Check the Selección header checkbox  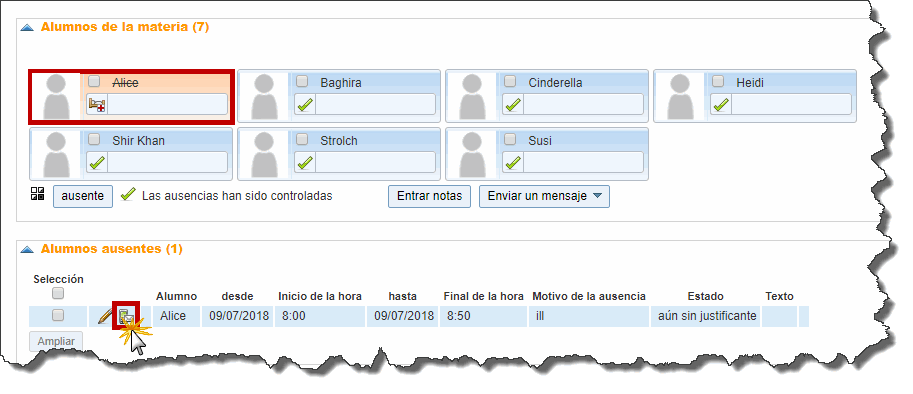click(58, 293)
